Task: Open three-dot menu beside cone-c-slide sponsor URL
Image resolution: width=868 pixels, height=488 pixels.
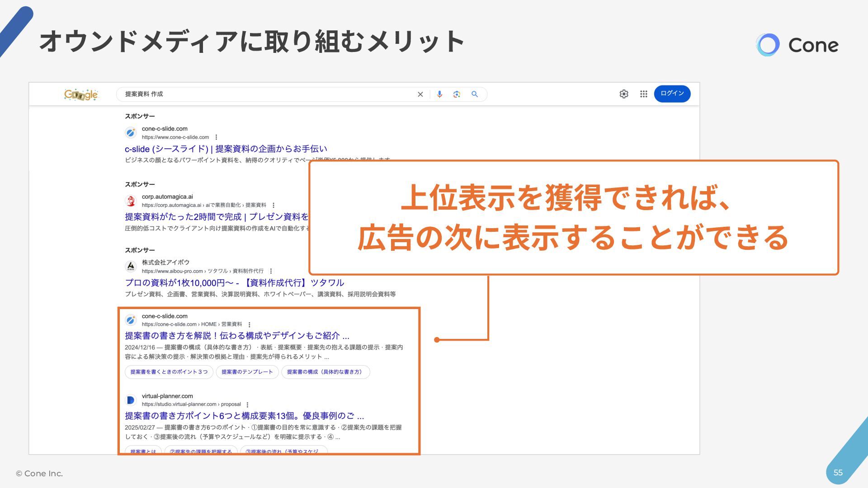Action: point(216,137)
